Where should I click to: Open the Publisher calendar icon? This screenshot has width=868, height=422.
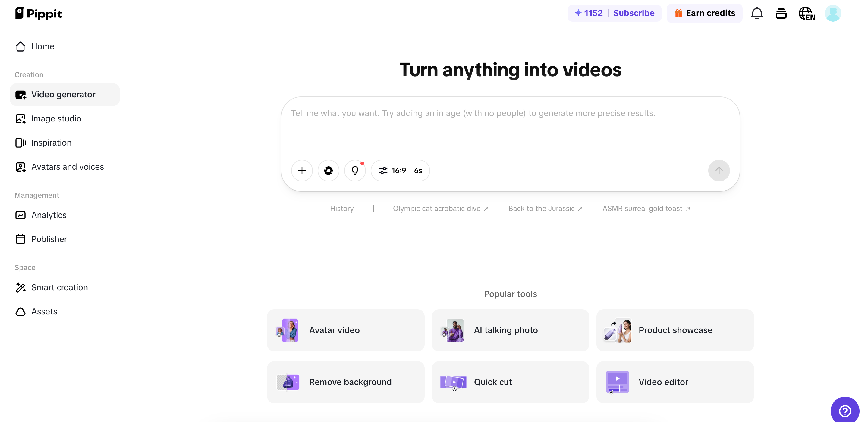click(x=20, y=239)
